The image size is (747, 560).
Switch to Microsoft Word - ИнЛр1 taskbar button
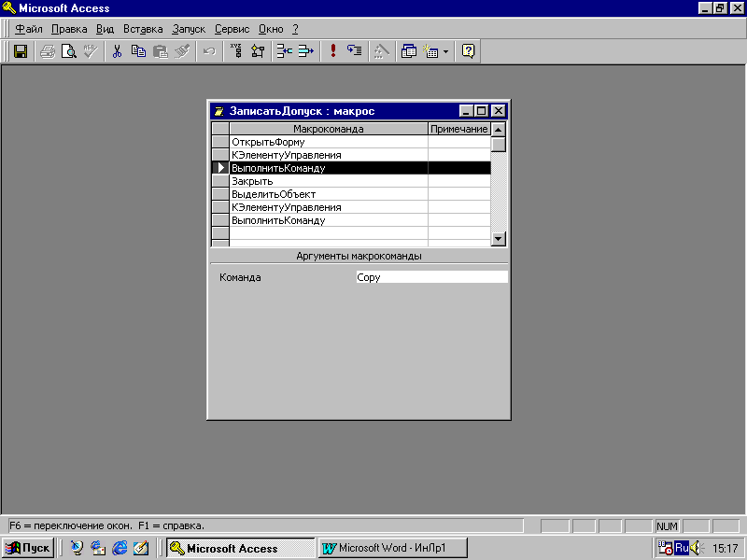point(392,548)
